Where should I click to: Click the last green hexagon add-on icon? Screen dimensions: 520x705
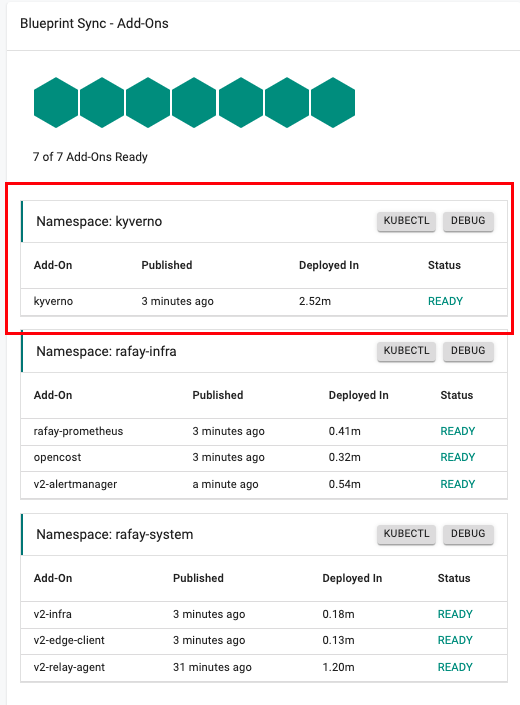333,103
